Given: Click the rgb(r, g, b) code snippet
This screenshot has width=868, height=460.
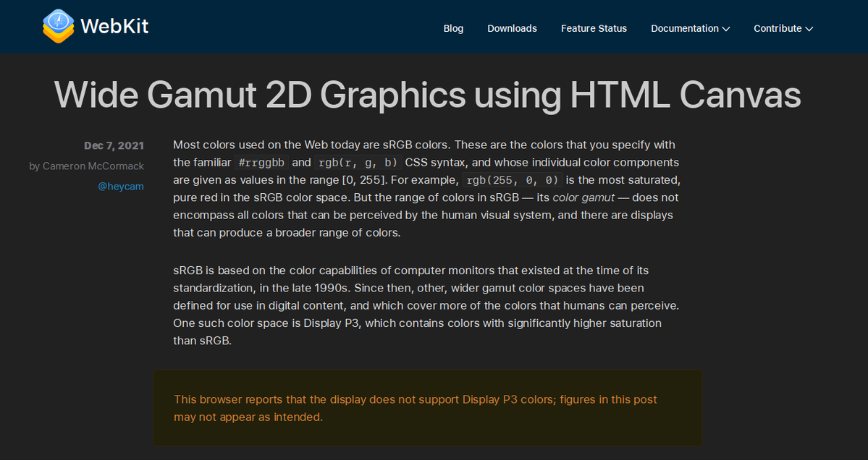Looking at the screenshot, I should [358, 163].
